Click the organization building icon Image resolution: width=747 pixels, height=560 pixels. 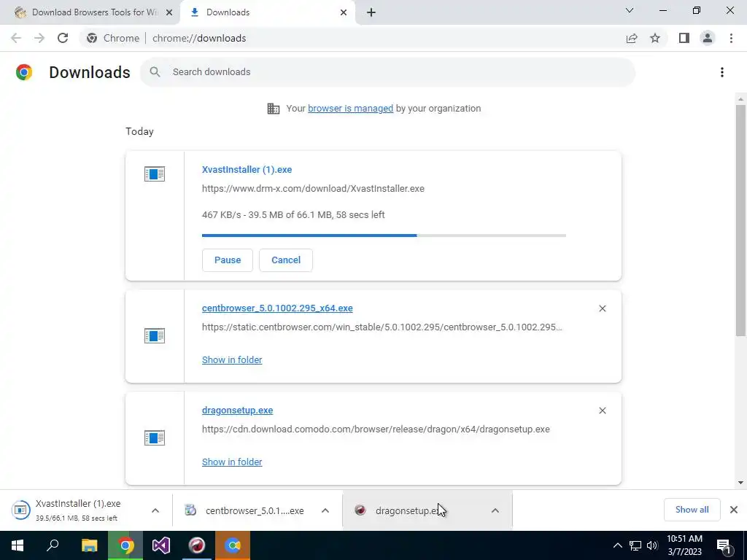(x=274, y=109)
